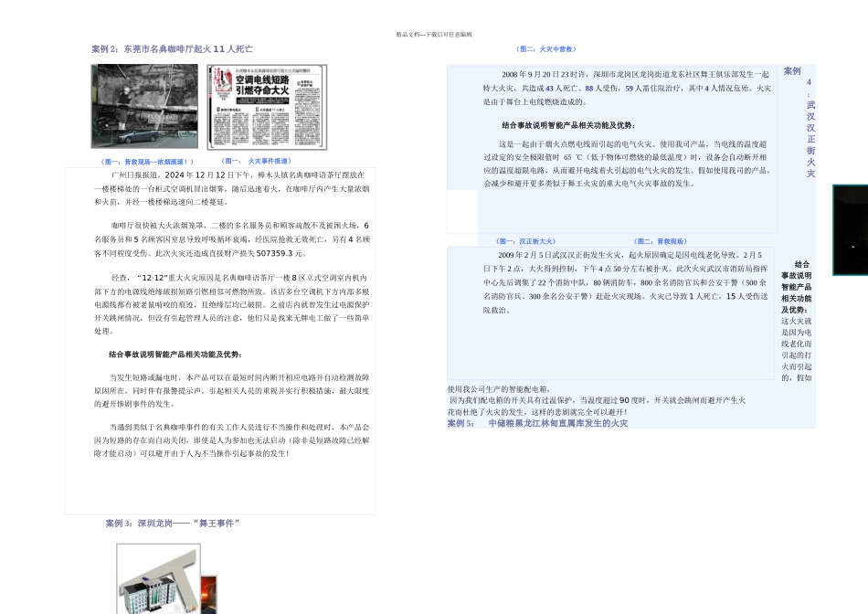
Task: Click narrow-column text 这次火灾就是因为电线老化
Action: pyautogui.click(x=797, y=349)
